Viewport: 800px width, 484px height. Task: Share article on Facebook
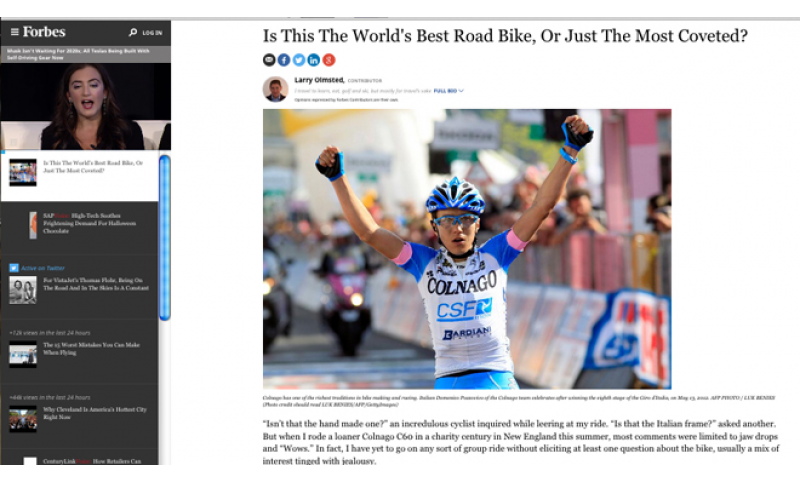[x=284, y=60]
